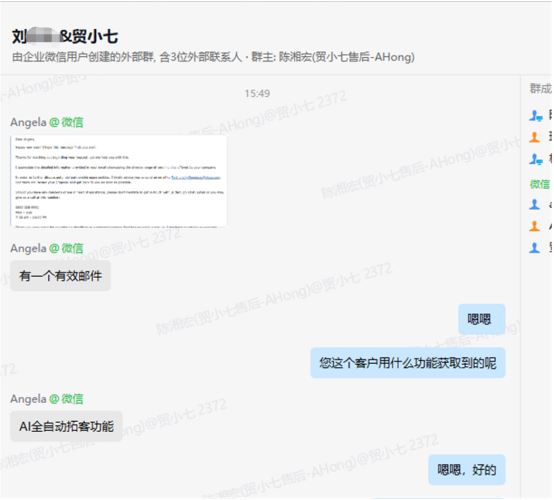Screen dimensions: 554x500
Task: Click the reply bubble 嗯嗯，好的
Action: [x=467, y=470]
